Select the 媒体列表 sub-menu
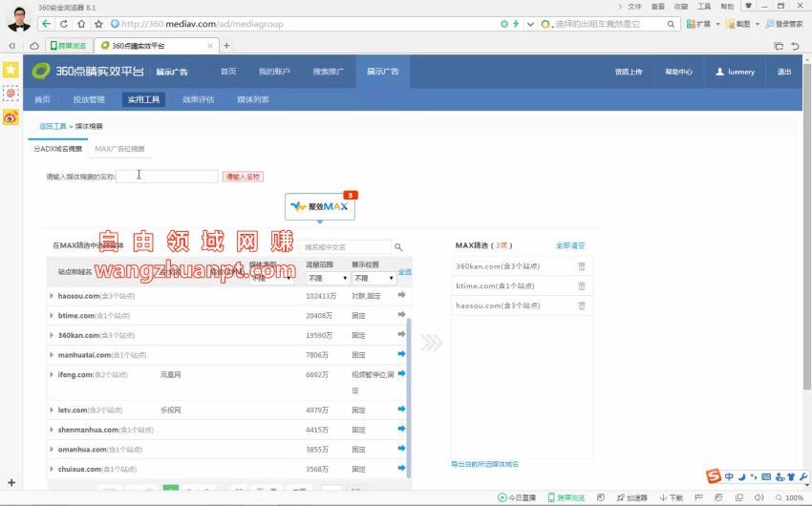The height and width of the screenshot is (506, 812). (x=253, y=99)
